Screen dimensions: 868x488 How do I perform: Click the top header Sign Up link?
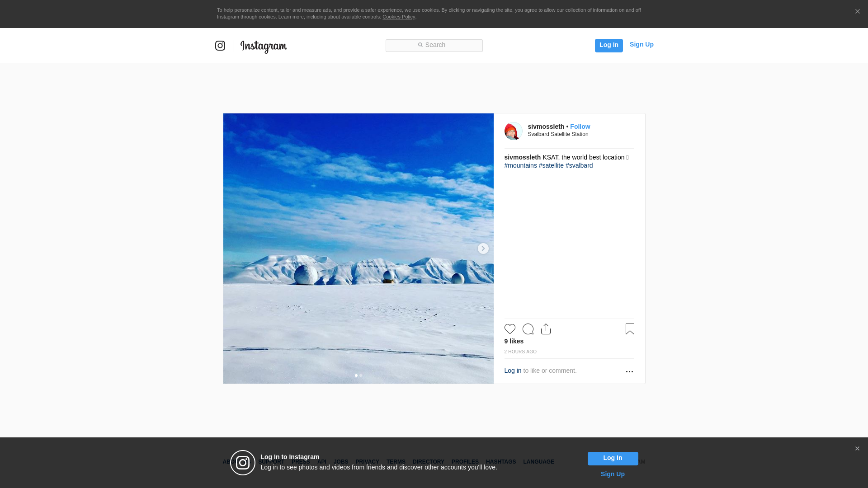coord(642,44)
